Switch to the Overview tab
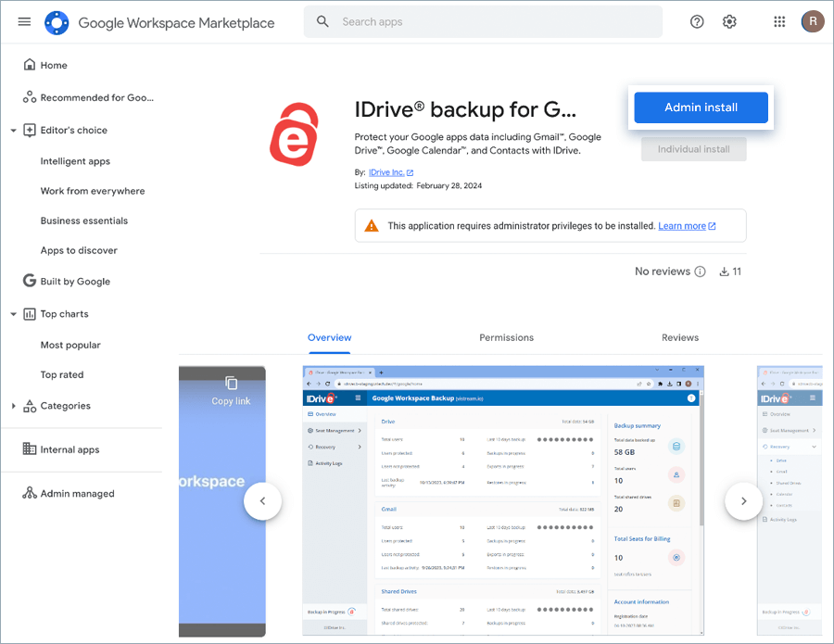 click(x=329, y=337)
